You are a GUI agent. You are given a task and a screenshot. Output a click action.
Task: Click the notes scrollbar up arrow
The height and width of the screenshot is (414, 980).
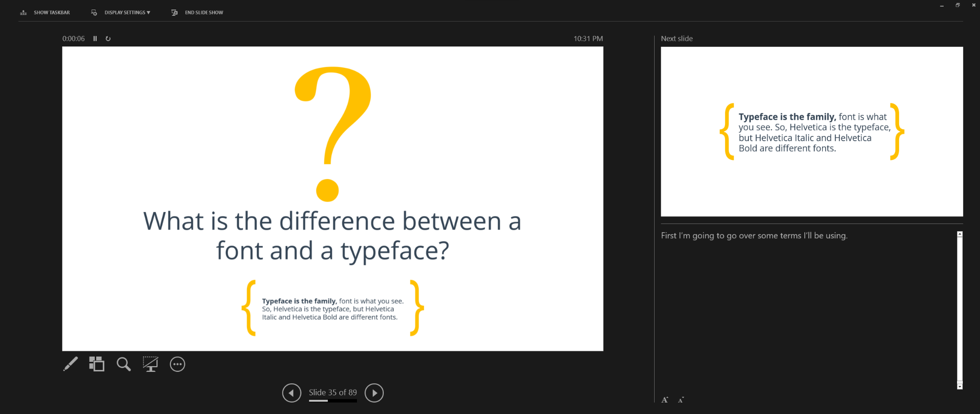coord(959,235)
